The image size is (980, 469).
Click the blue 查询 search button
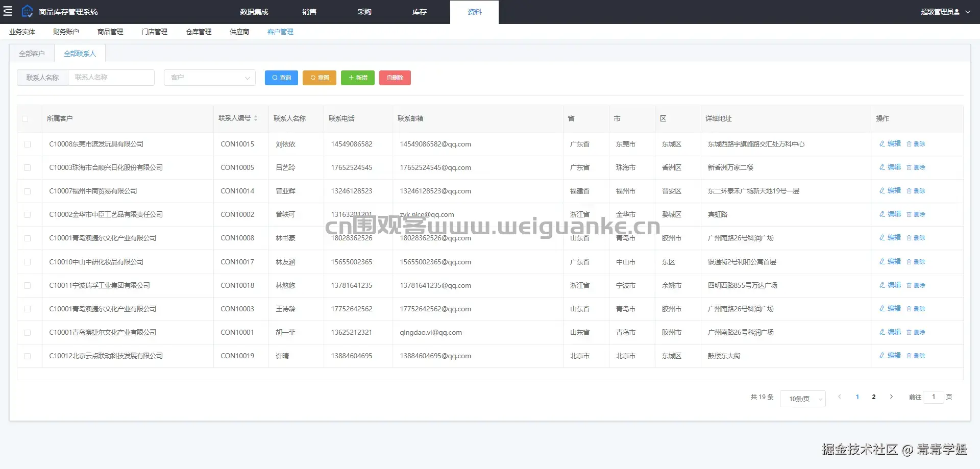(281, 78)
